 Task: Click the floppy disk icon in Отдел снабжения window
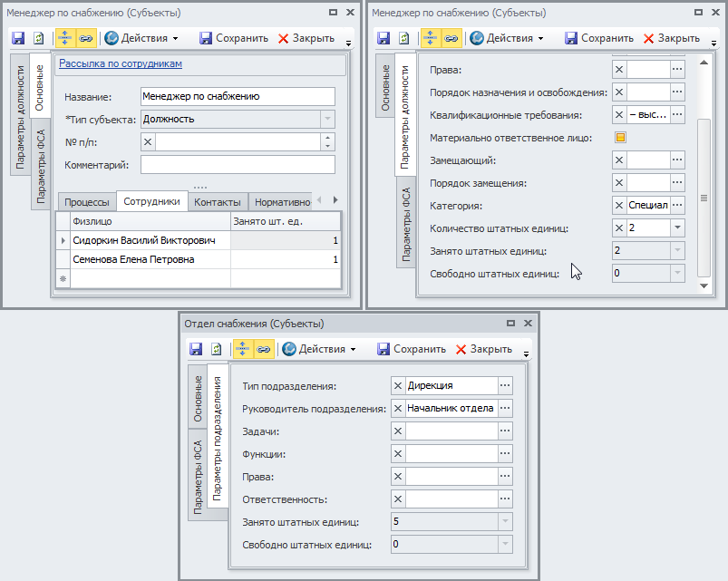coord(196,349)
